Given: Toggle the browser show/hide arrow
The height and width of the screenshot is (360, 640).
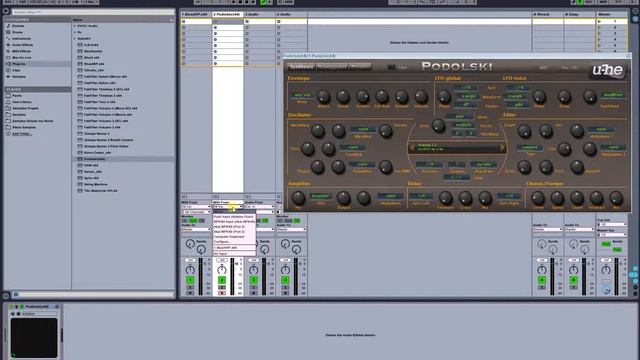Looking at the screenshot, I should [6, 11].
